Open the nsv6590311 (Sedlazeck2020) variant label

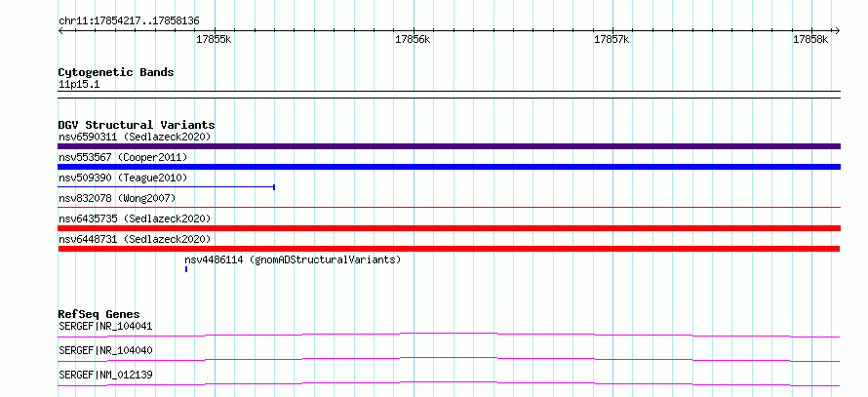(135, 137)
